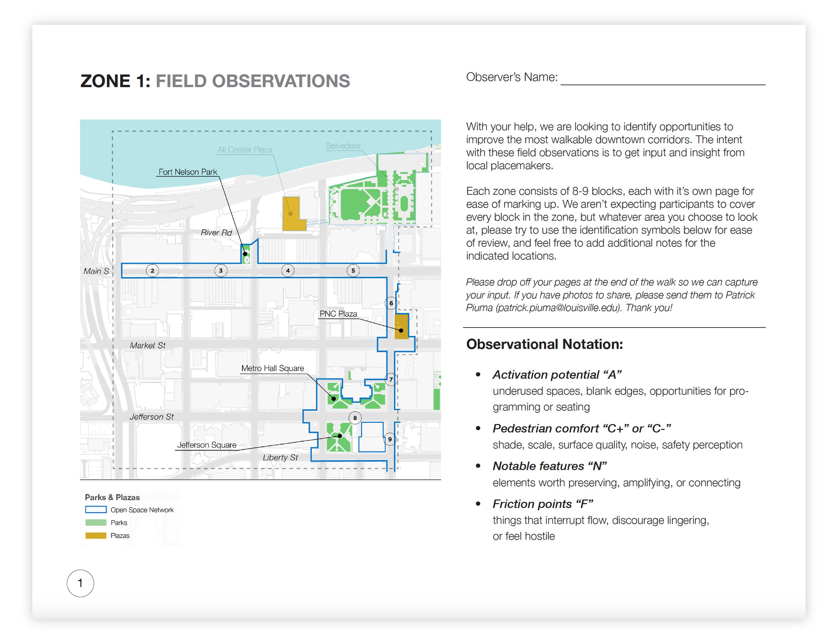The width and height of the screenshot is (838, 644).
Task: Click the Belvedere map label
Action: tap(343, 146)
